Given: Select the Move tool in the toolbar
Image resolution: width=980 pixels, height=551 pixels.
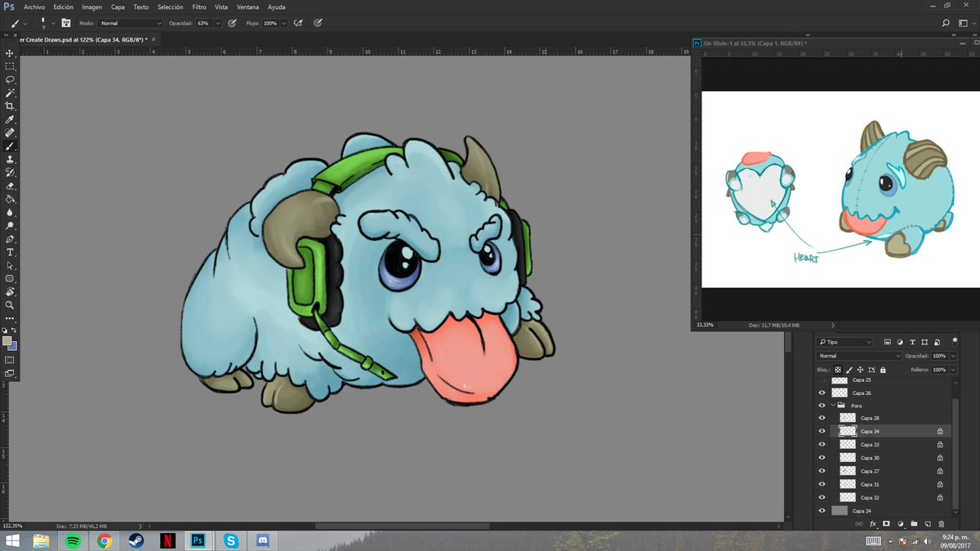Looking at the screenshot, I should point(10,52).
